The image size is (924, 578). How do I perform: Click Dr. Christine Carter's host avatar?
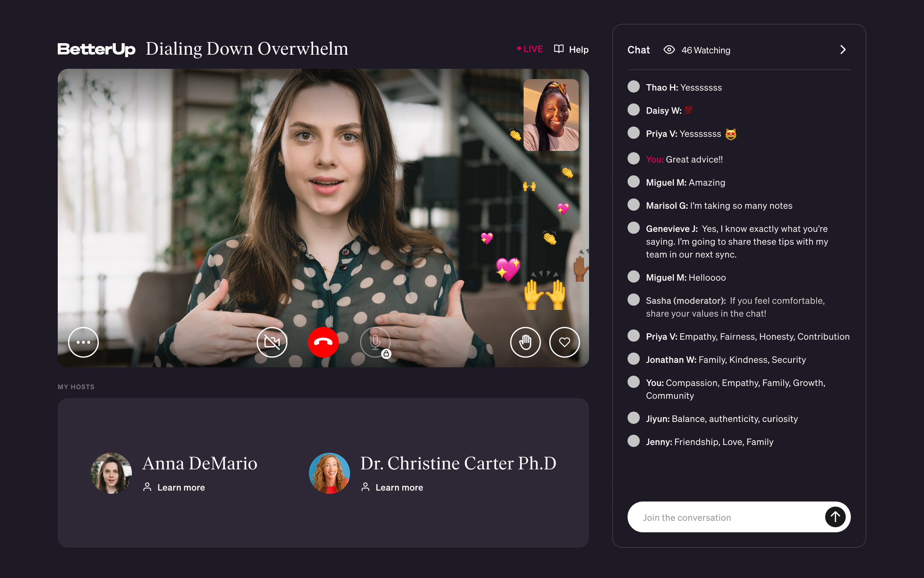pyautogui.click(x=329, y=473)
